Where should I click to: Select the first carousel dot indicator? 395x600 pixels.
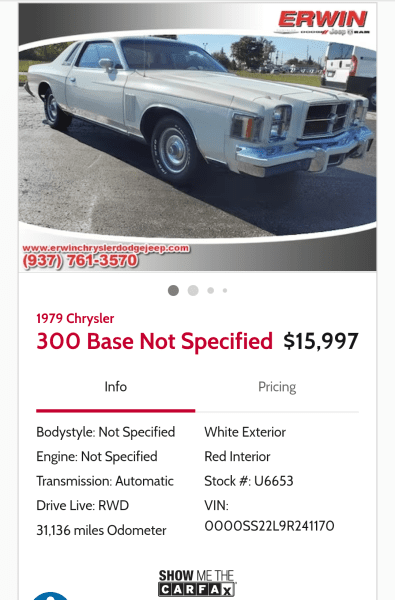(x=173, y=290)
